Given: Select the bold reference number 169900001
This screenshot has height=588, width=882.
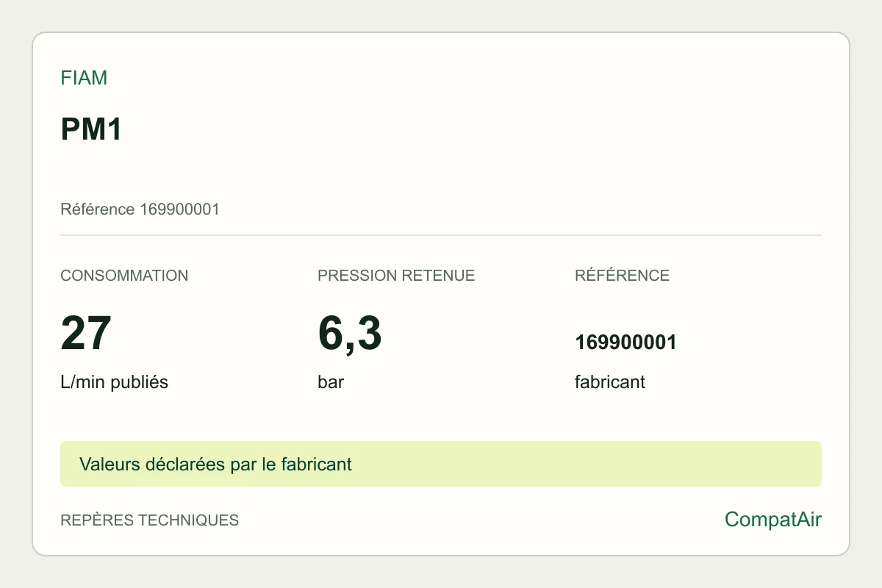Looking at the screenshot, I should (x=625, y=343).
